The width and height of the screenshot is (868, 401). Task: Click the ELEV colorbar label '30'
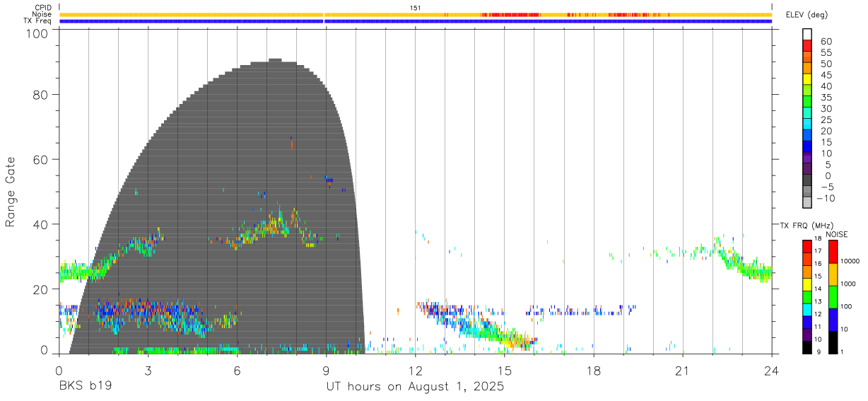pos(826,109)
